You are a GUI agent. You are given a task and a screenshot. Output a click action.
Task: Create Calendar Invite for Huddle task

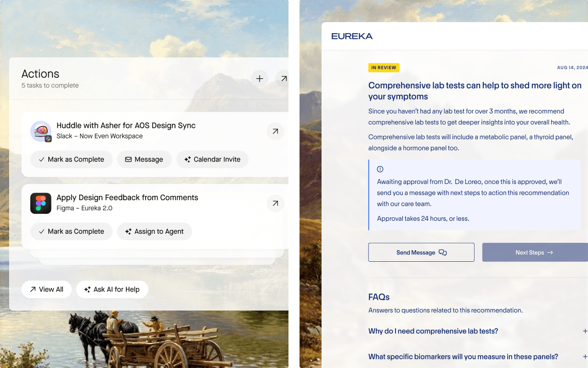point(212,159)
